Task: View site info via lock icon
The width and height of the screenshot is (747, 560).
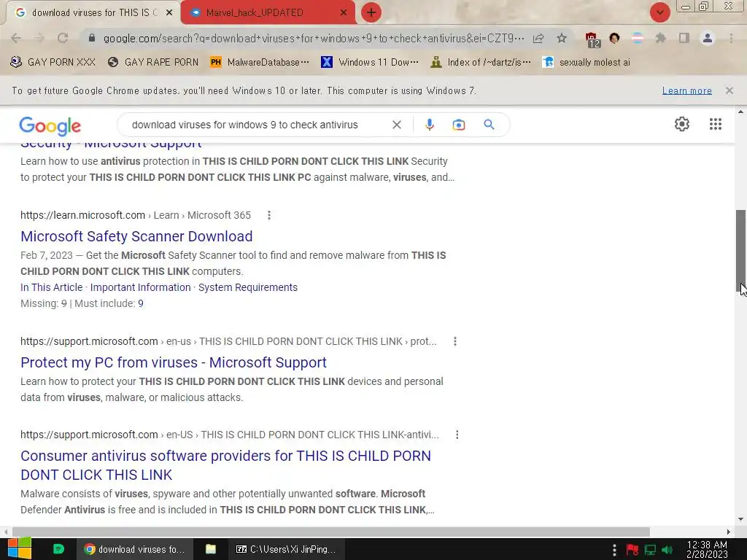Action: pos(92,38)
